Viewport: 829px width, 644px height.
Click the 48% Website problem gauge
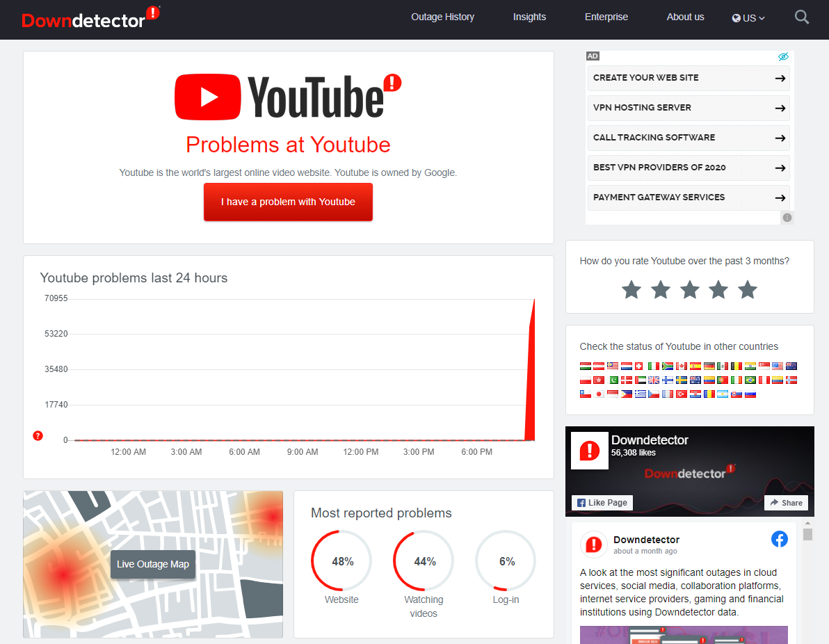tap(341, 561)
